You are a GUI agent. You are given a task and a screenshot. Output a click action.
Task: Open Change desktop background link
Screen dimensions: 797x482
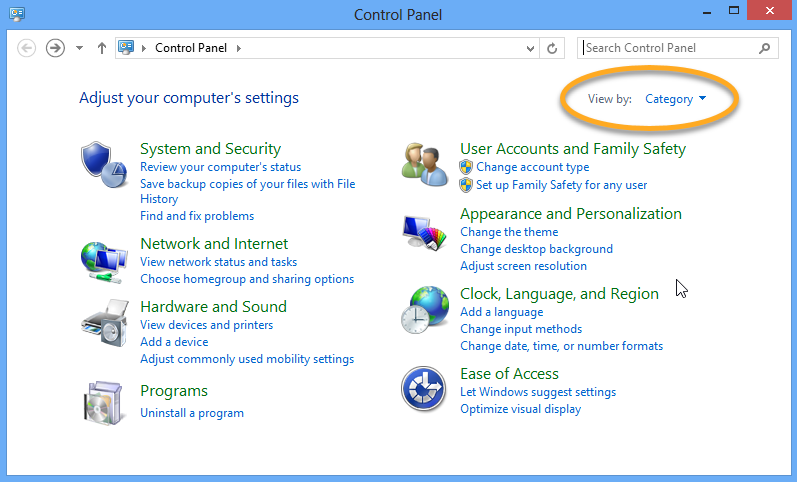[x=536, y=249]
